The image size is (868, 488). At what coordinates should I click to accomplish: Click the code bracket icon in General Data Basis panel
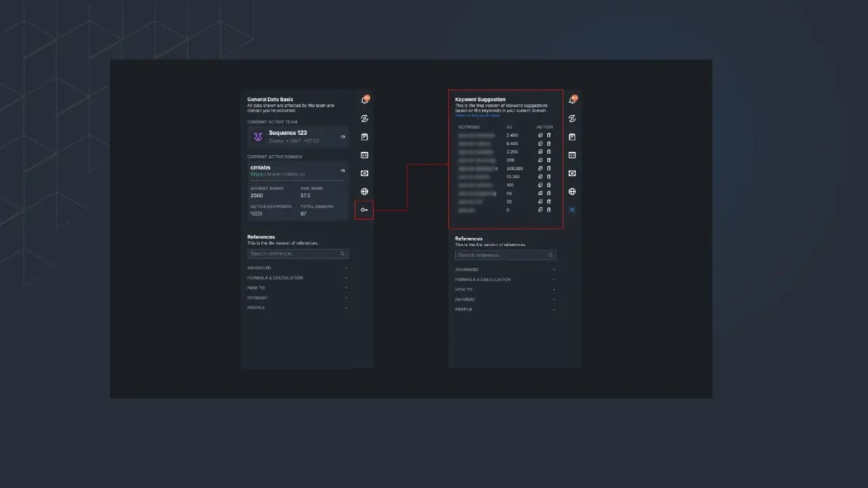364,155
